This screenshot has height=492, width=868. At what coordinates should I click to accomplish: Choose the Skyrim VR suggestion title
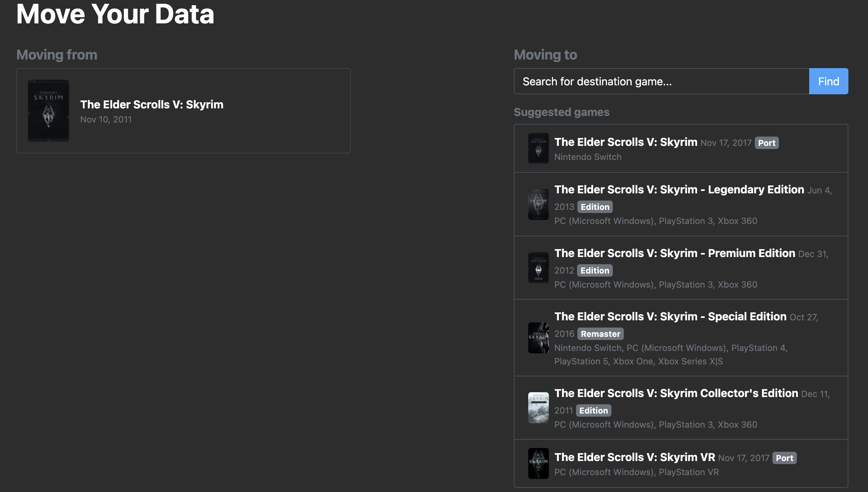coord(634,457)
